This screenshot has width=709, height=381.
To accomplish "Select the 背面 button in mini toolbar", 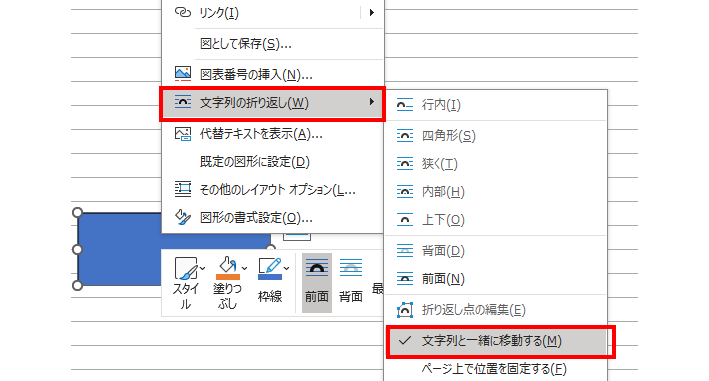I will [351, 283].
